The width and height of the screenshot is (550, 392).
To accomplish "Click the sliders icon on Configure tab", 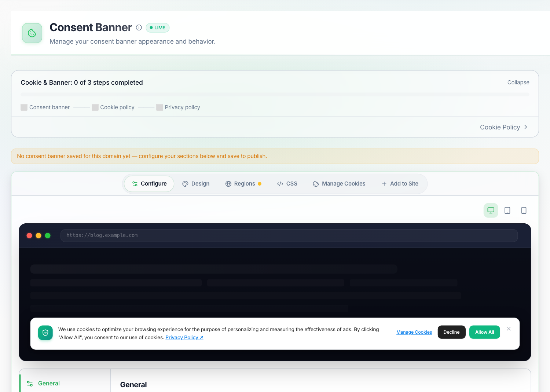I will point(135,184).
